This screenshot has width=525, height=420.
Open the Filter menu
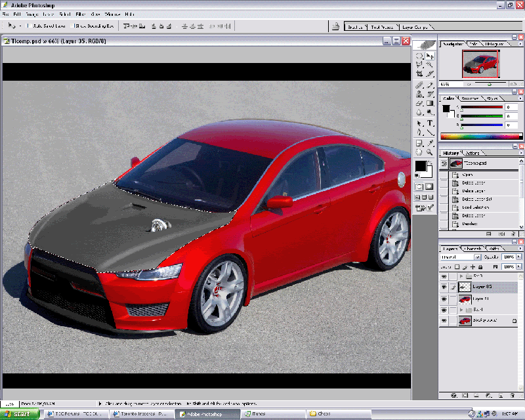click(80, 14)
